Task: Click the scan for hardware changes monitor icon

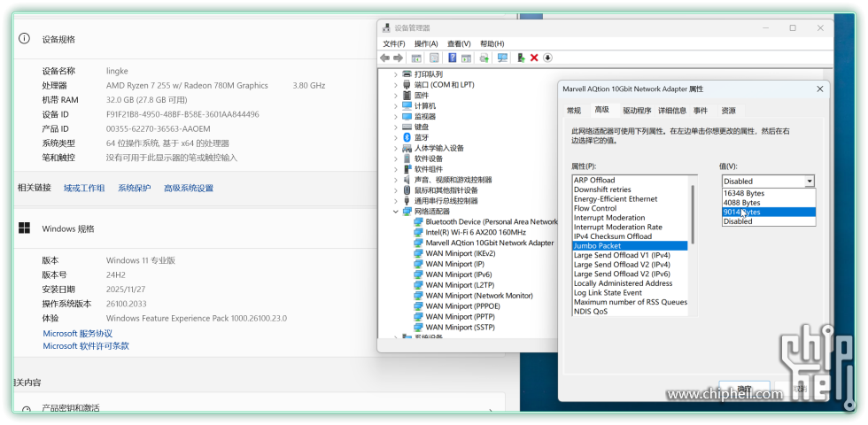Action: click(502, 58)
